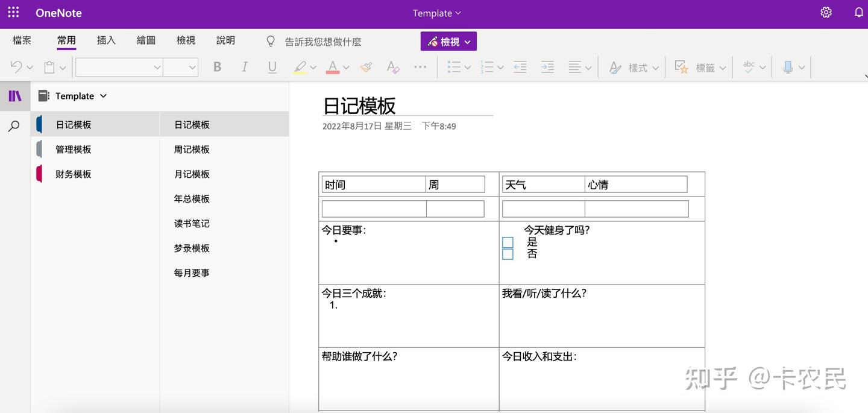Expand the Template notebook title dropdown
This screenshot has height=413, width=868.
(437, 13)
